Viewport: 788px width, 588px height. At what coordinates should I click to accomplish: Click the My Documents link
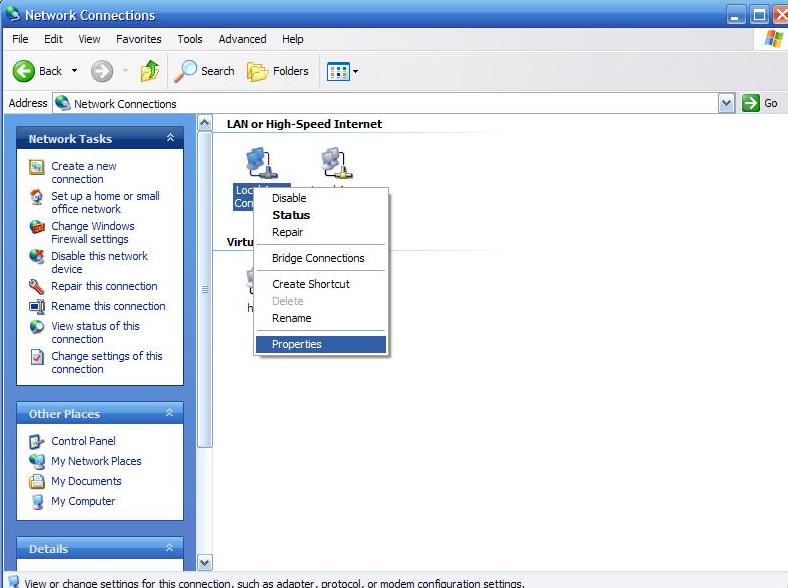tap(86, 481)
